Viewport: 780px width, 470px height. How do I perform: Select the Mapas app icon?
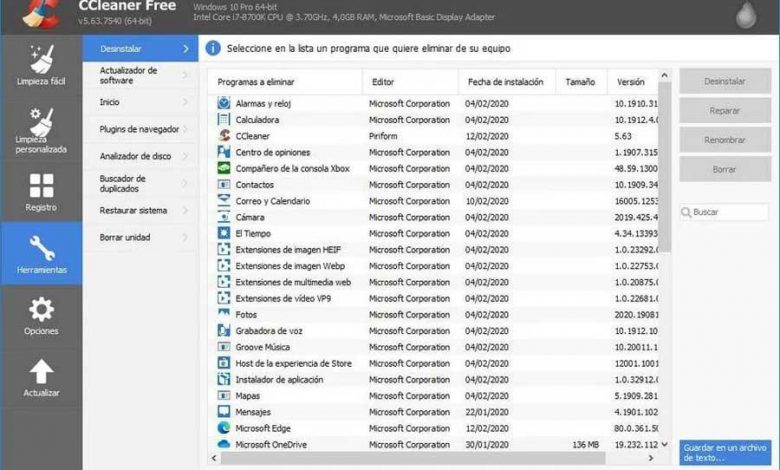[224, 395]
